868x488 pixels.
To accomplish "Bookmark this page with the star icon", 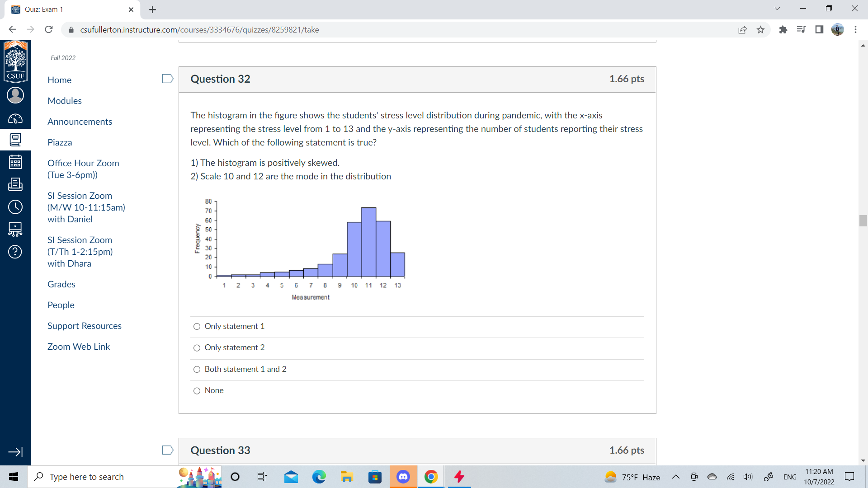I will (x=760, y=30).
